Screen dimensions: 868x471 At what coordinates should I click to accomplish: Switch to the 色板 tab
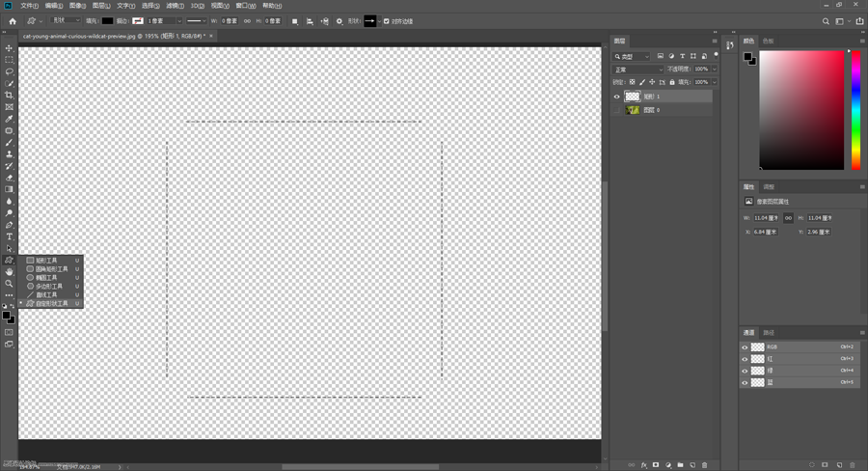(769, 42)
